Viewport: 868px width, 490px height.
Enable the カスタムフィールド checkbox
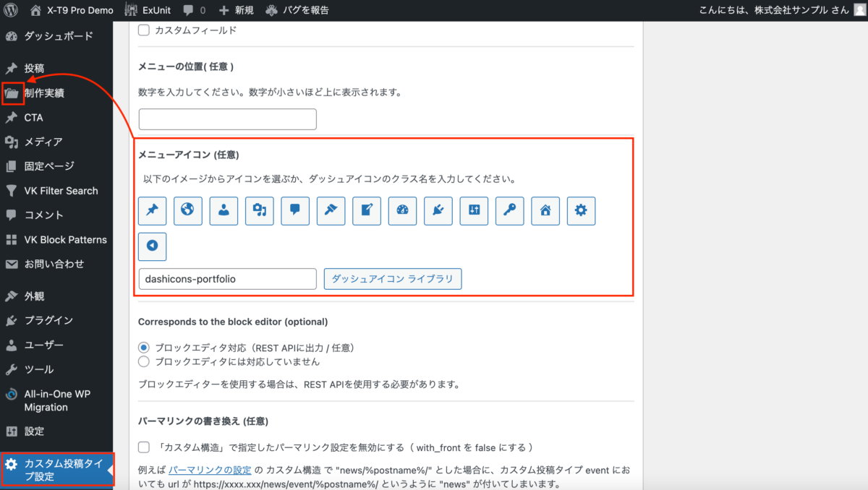144,30
